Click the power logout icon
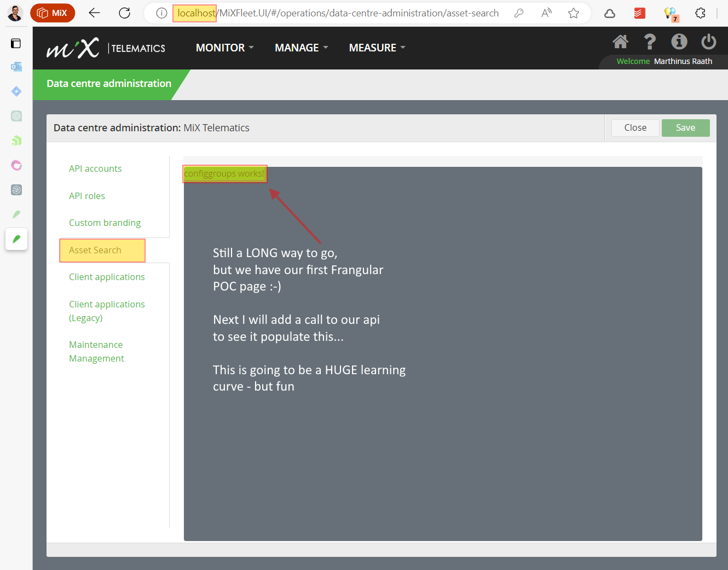The image size is (728, 570). coord(708,42)
